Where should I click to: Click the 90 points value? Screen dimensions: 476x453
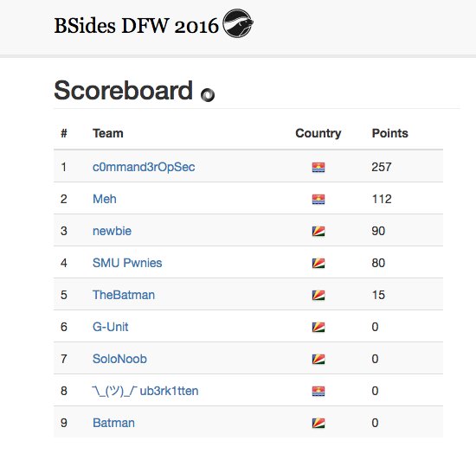(378, 231)
